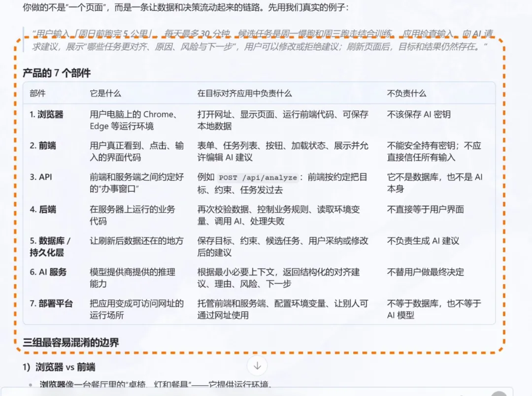
Task: Select the table cell 3. API
Action: (41, 177)
